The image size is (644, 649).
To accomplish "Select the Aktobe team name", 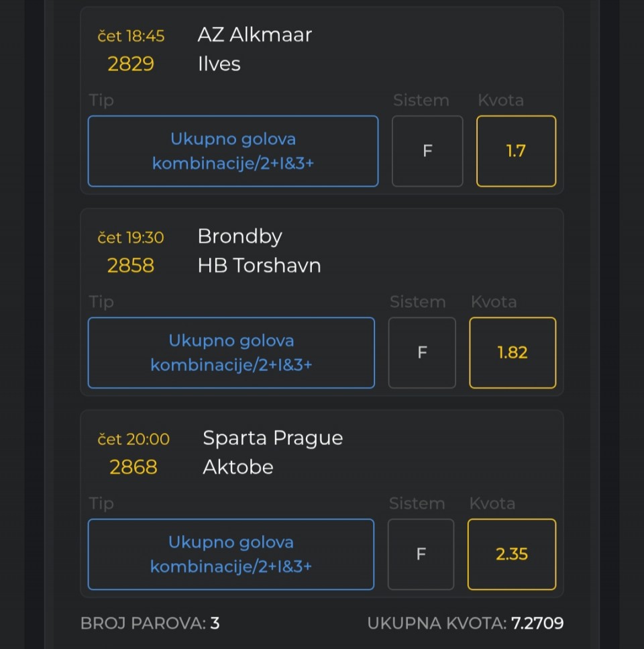I will (x=238, y=467).
